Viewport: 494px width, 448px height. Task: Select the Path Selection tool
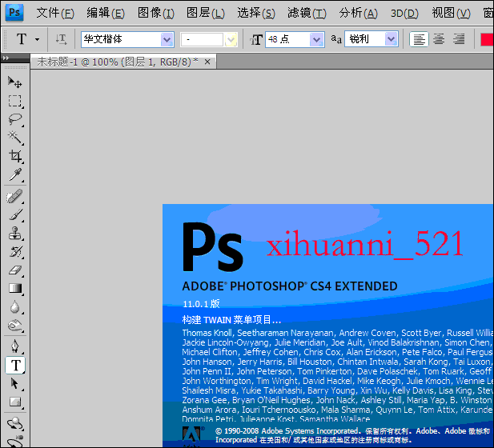[x=14, y=383]
